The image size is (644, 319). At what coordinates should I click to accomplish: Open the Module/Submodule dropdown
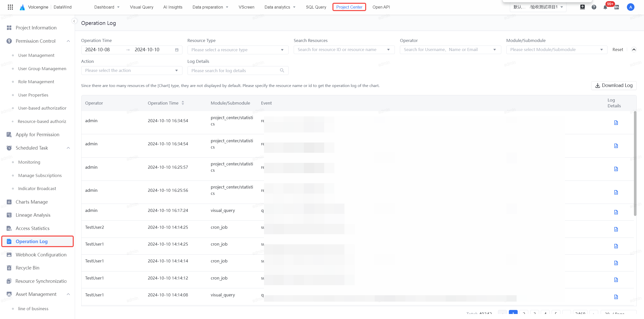tap(557, 50)
